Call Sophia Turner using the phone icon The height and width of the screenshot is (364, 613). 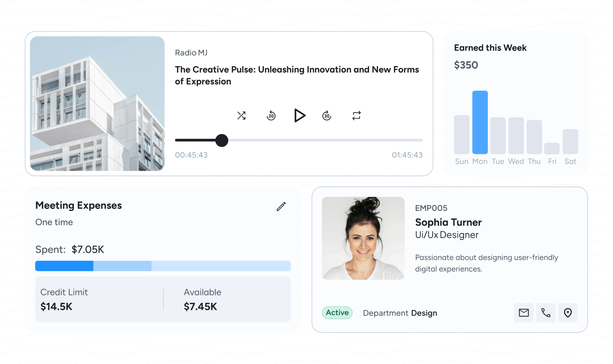546,313
